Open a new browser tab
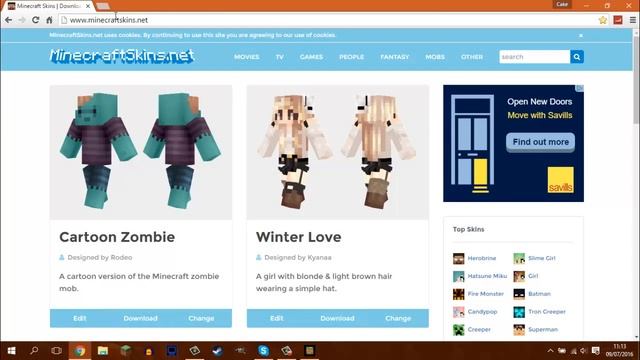 102,6
